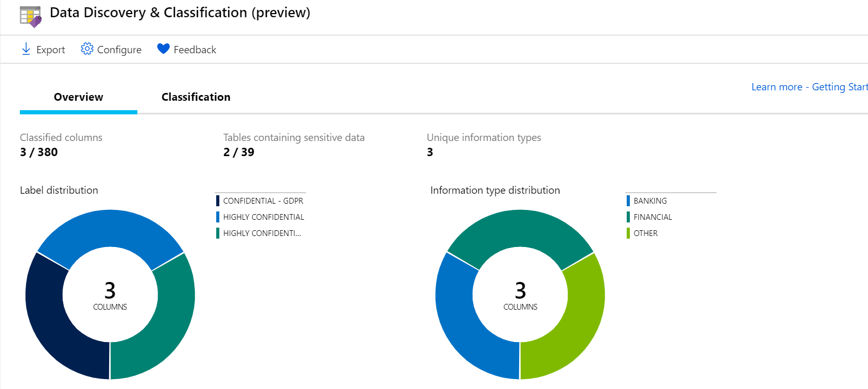Select the BANKING legend entry
The height and width of the screenshot is (389, 868).
coord(650,201)
